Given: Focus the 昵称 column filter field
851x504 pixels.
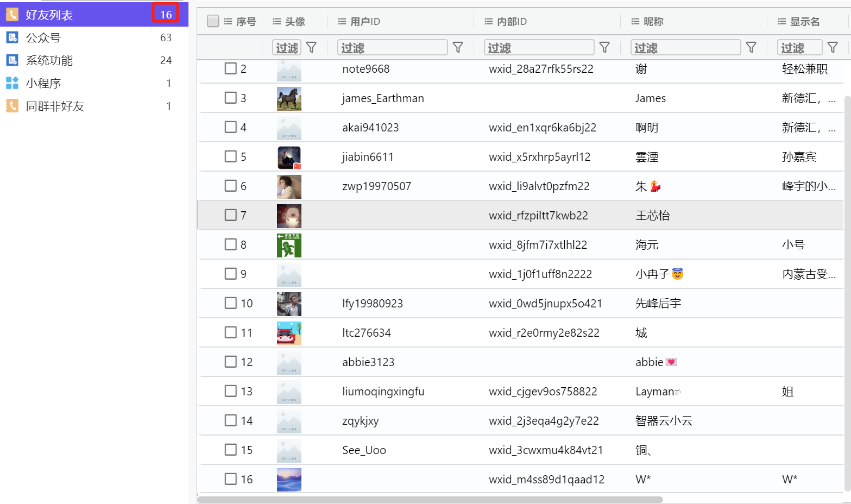Looking at the screenshot, I should 686,47.
